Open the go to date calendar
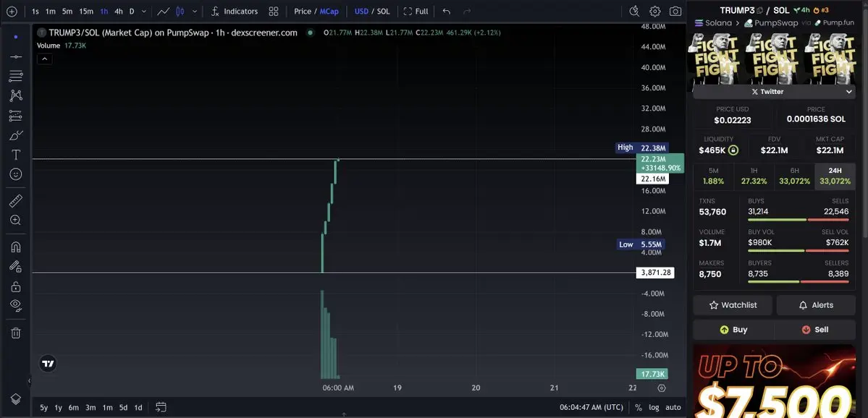The height and width of the screenshot is (418, 868). click(161, 407)
